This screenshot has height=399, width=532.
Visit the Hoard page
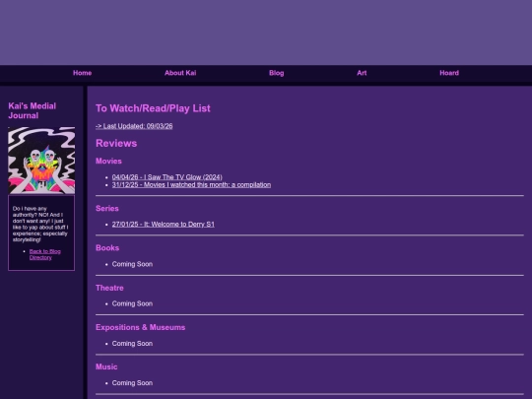pyautogui.click(x=449, y=73)
